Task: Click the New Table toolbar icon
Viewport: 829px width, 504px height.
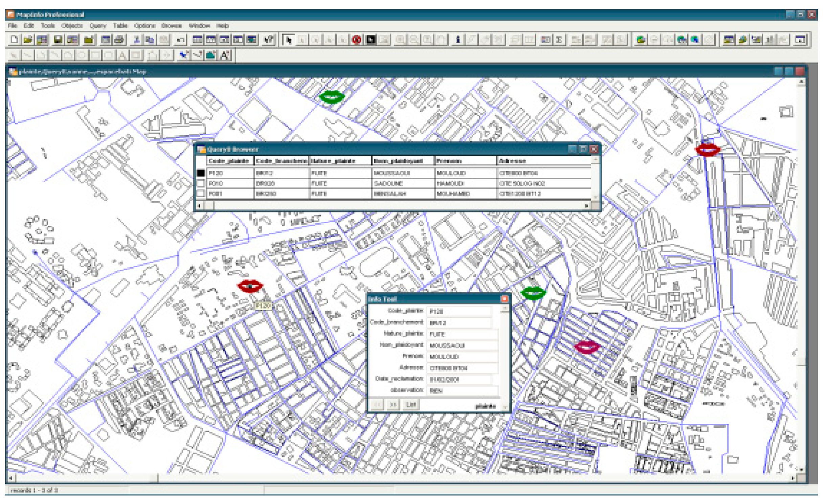Action: click(14, 40)
